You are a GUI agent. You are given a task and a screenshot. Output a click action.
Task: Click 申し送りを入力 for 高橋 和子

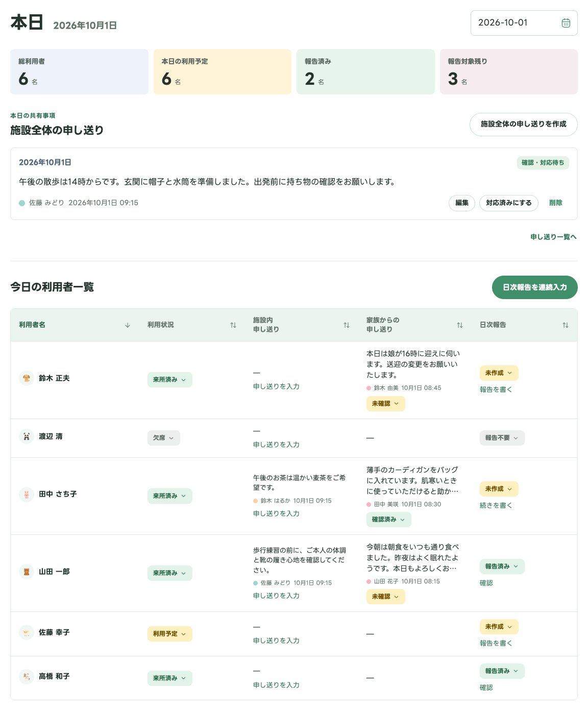click(x=276, y=685)
